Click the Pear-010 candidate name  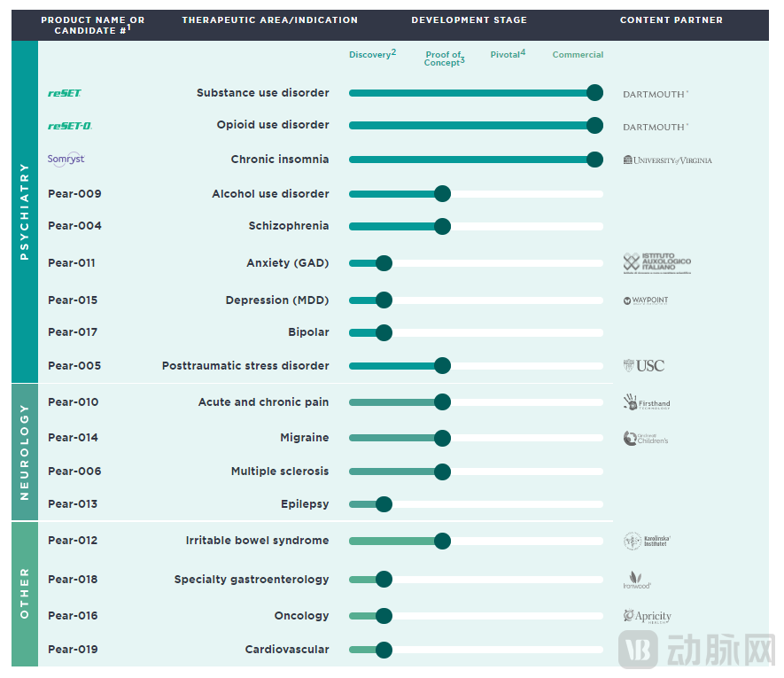73,402
